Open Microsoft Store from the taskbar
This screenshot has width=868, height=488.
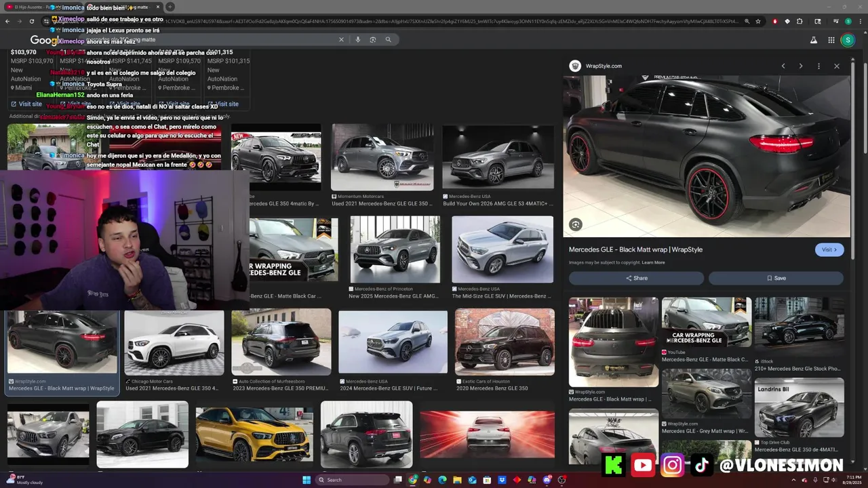[487, 480]
